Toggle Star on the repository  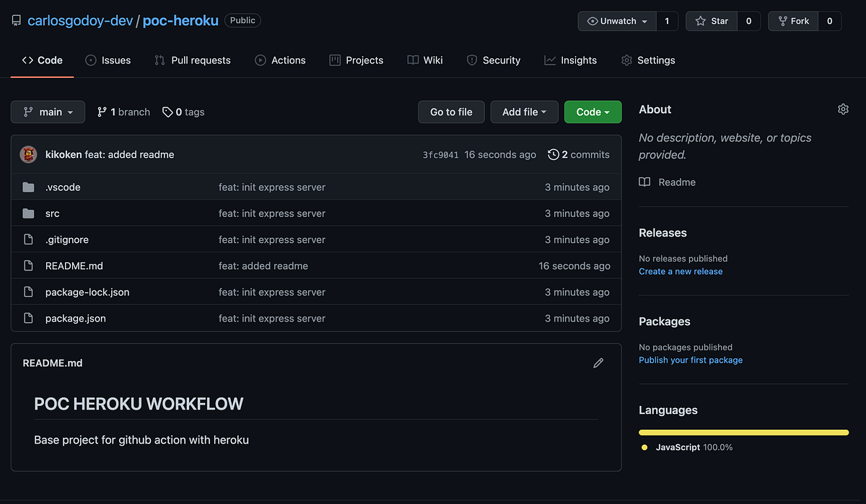coord(711,20)
